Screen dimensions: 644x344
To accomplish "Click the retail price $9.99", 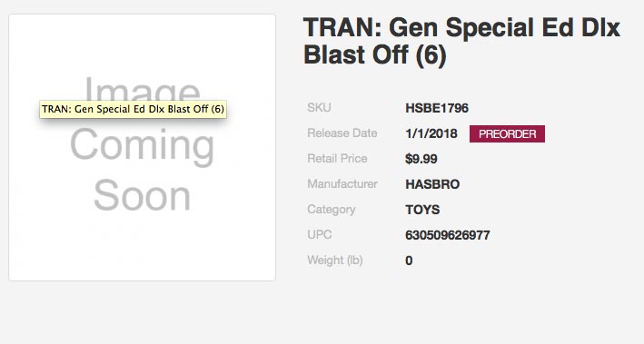I will coord(421,159).
